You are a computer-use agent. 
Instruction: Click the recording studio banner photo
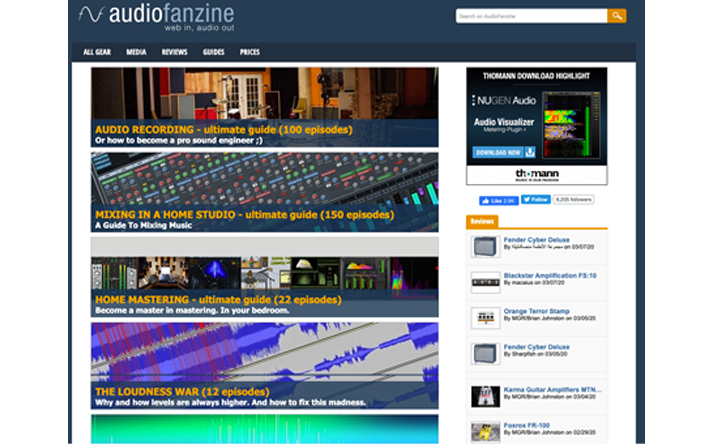click(x=265, y=93)
